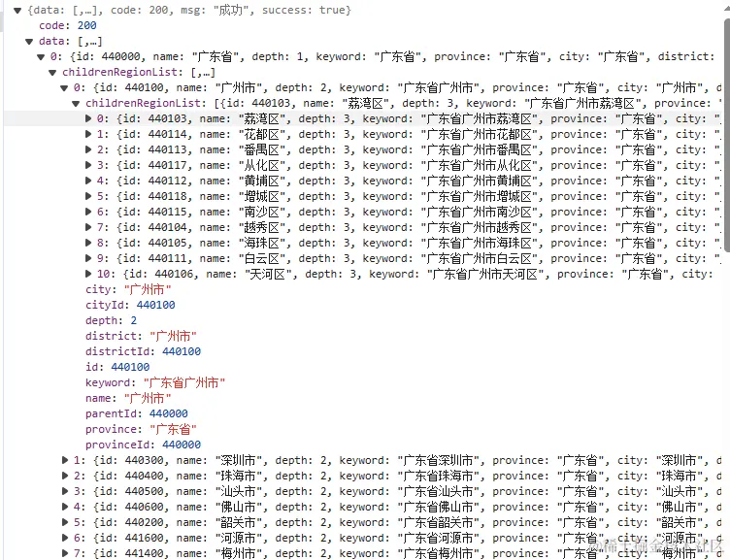Select the id: 440100 property line
The image size is (730, 560).
point(117,367)
